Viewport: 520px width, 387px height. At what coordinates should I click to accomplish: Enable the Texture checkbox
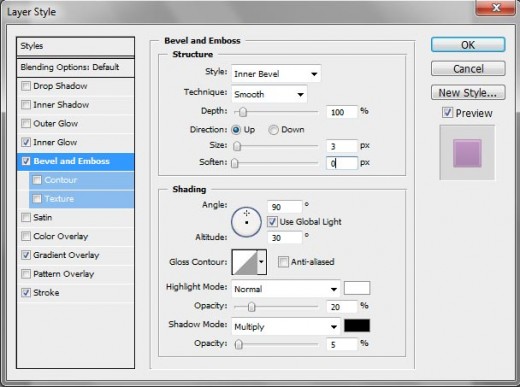pyautogui.click(x=37, y=199)
